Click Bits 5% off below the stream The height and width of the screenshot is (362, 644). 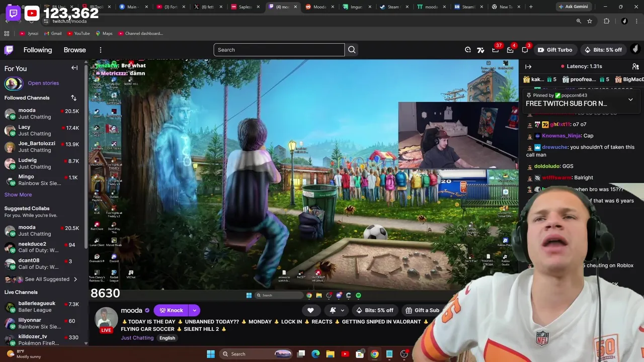coord(374,310)
